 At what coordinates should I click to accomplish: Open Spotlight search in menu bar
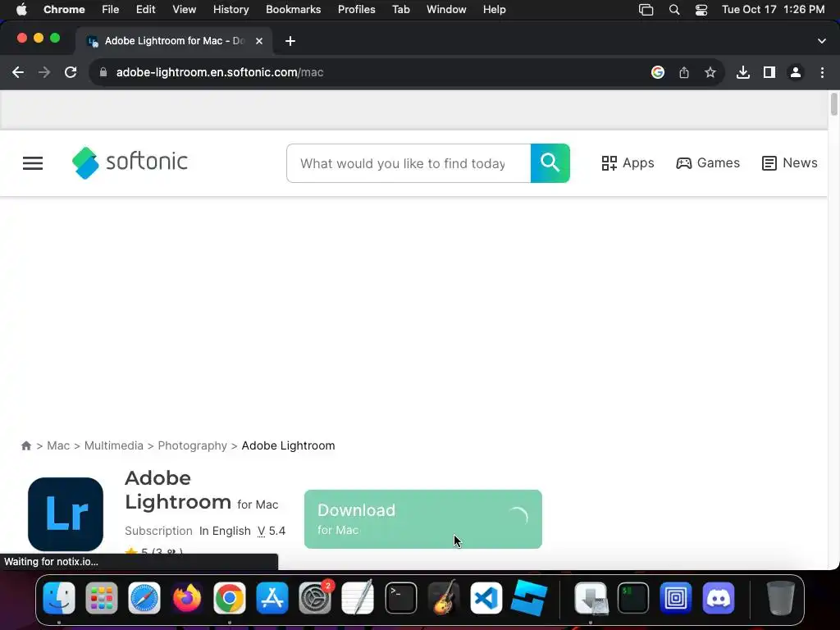pyautogui.click(x=674, y=10)
